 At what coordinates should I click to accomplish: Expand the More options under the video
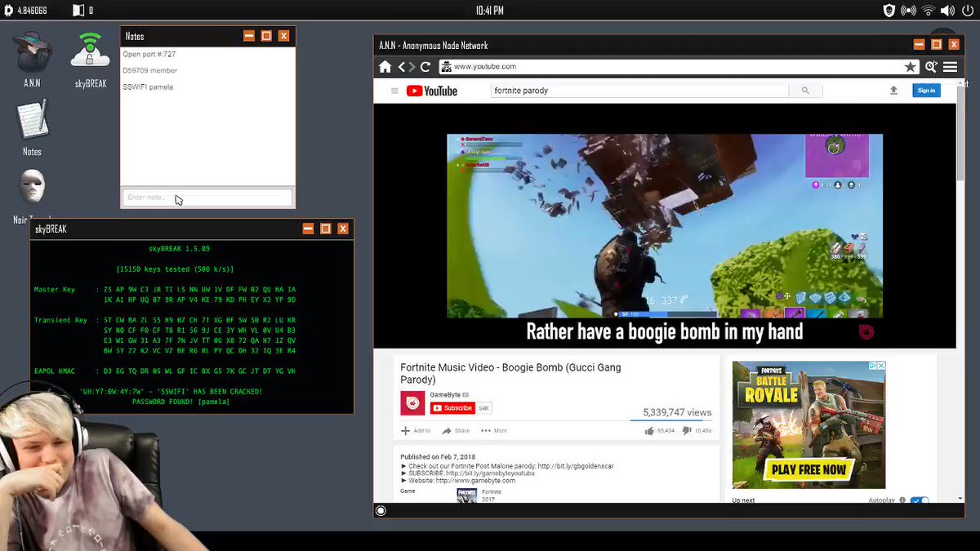[x=494, y=430]
